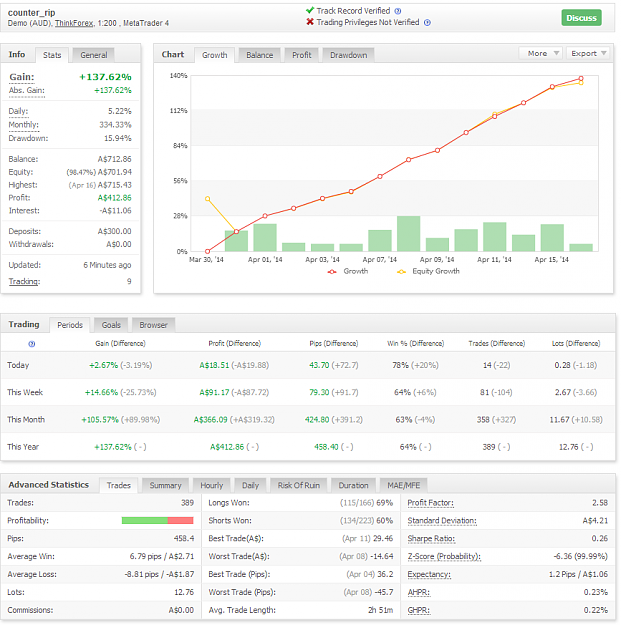This screenshot has width=621, height=625.
Task: Select the Balance chart tab
Action: [x=259, y=55]
